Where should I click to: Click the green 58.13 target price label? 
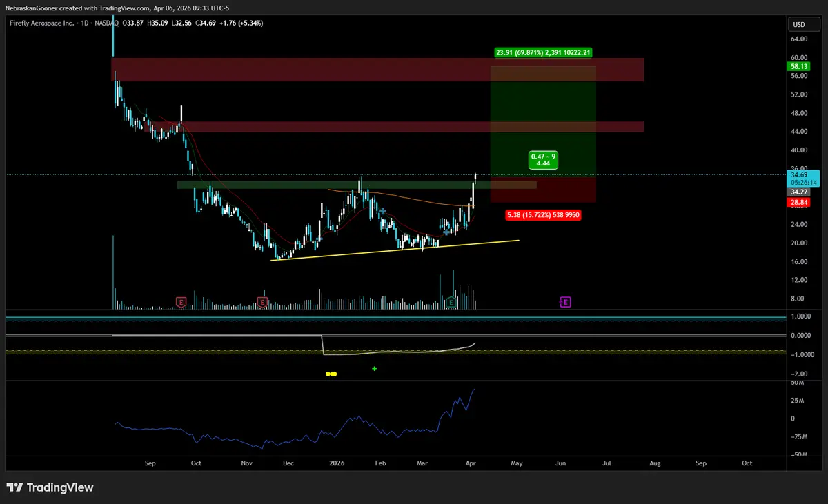tap(798, 67)
